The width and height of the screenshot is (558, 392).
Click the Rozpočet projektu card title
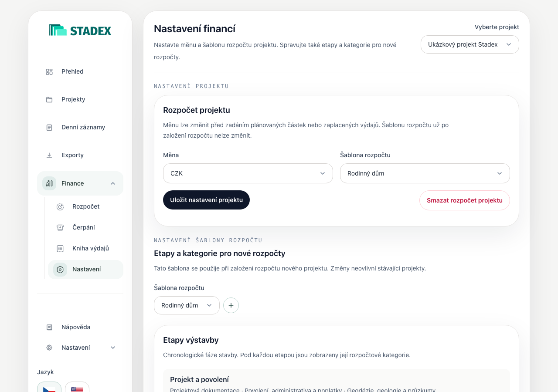click(x=197, y=110)
